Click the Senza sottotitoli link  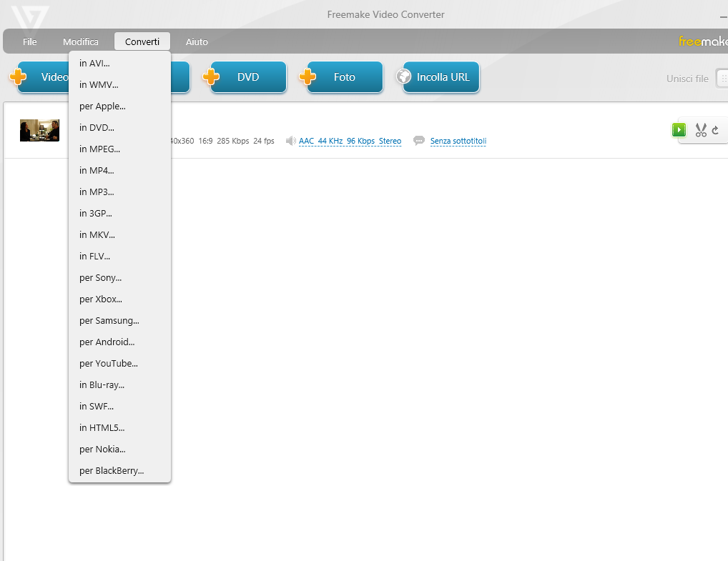458,141
